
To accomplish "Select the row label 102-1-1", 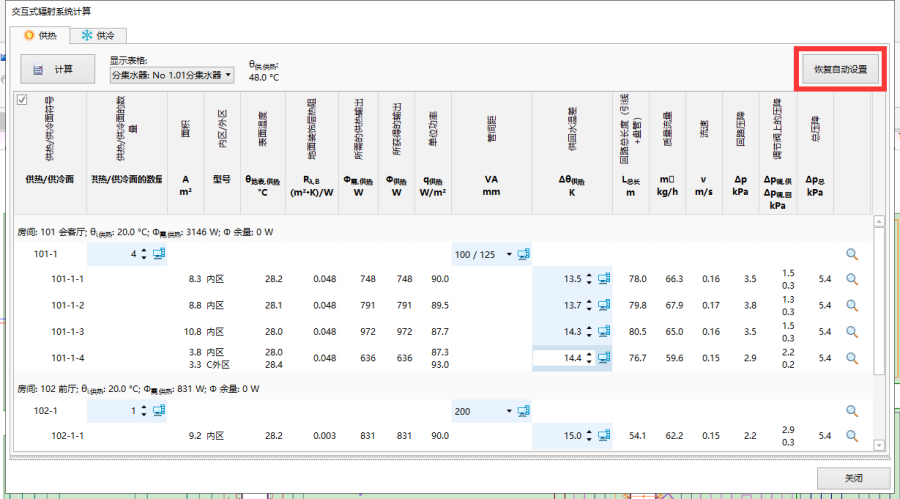I will click(68, 436).
